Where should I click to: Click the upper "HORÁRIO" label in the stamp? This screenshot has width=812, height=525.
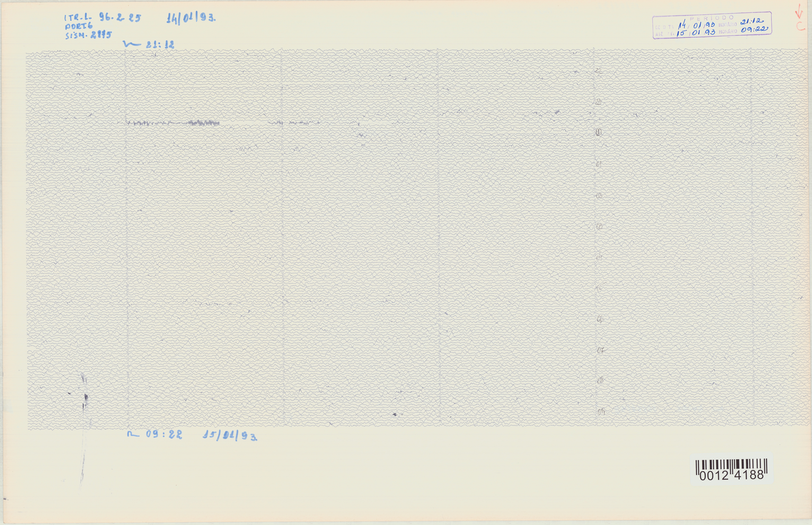coord(728,25)
